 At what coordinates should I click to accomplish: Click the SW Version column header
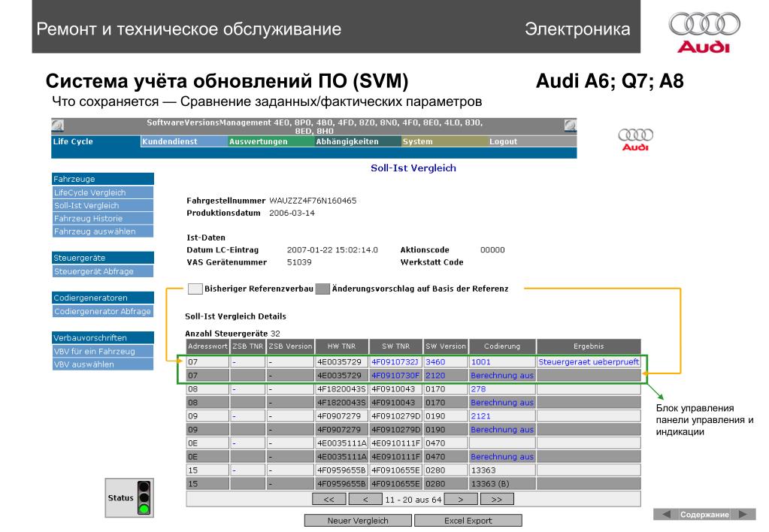(x=445, y=346)
